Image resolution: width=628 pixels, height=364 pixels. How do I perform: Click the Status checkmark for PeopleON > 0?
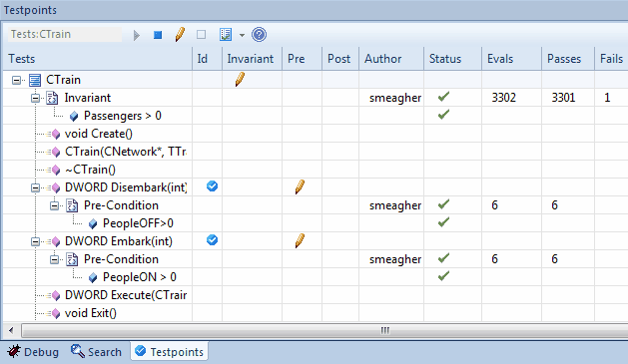coord(443,276)
